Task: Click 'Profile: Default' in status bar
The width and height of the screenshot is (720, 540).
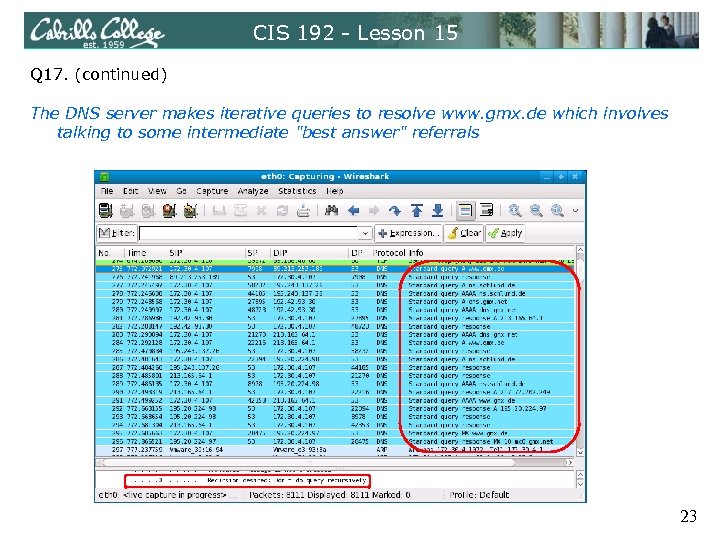Action: click(479, 495)
